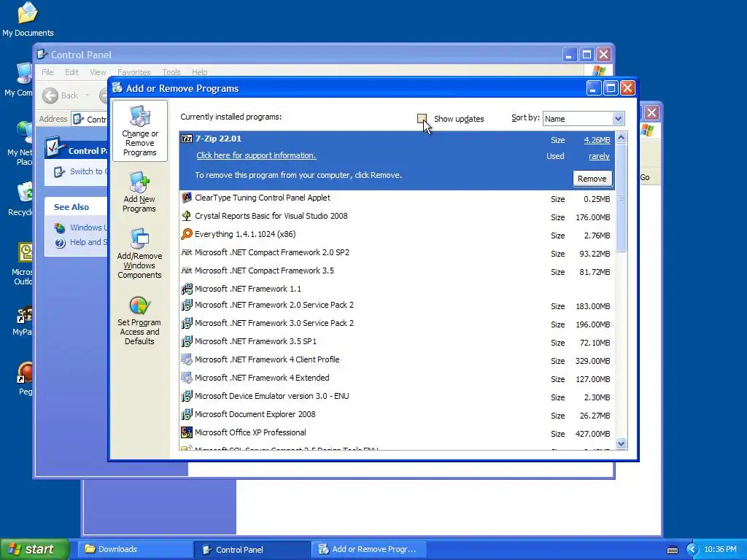747x560 pixels.
Task: Open My Documents desktop icon
Action: 28,20
